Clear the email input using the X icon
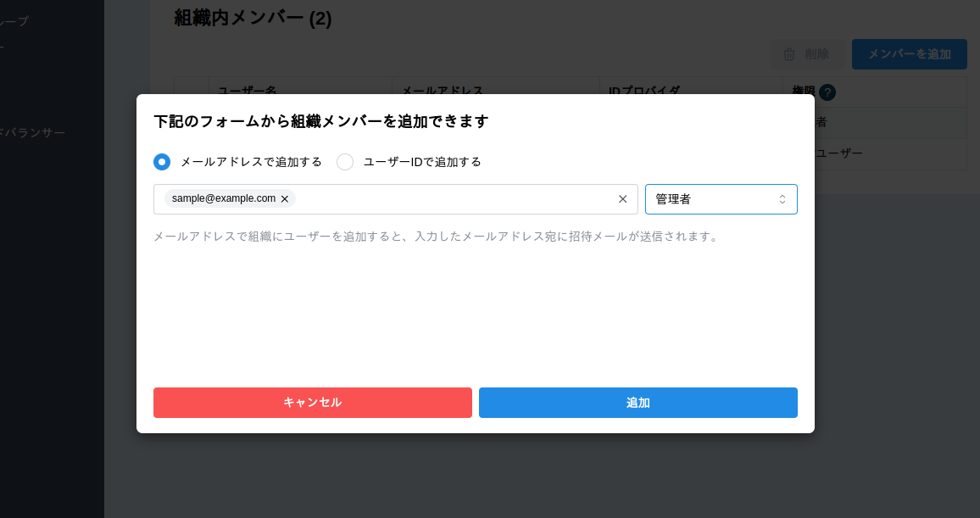Screen dimensions: 980x518 point(623,198)
